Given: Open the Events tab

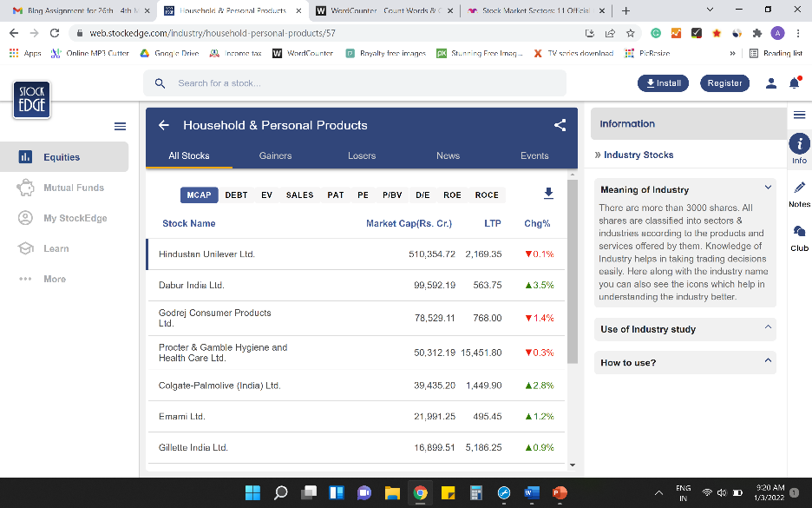Looking at the screenshot, I should click(x=534, y=155).
